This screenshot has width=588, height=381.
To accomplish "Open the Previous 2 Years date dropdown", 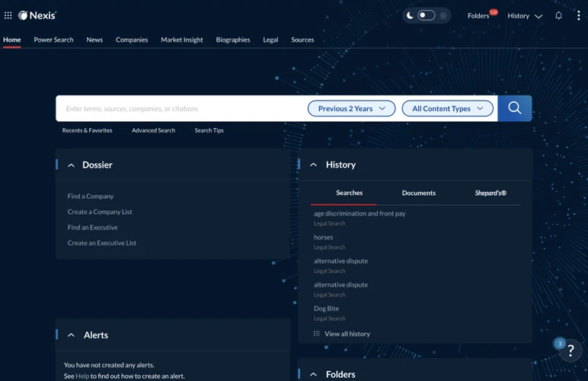I will 351,108.
